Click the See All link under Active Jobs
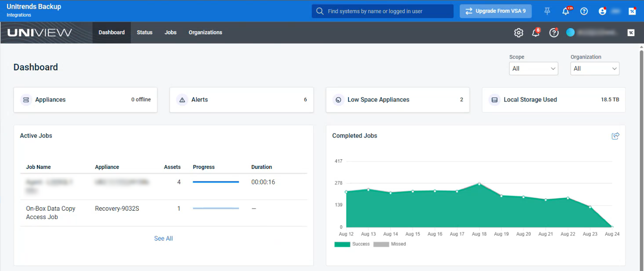644x271 pixels. [164, 238]
